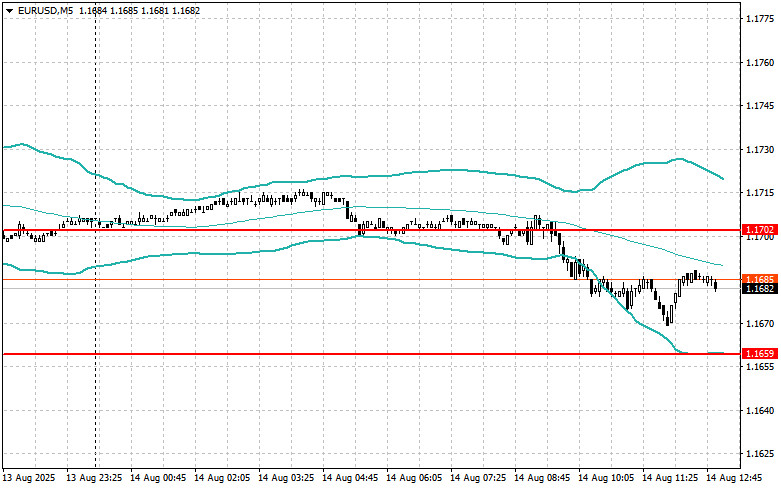This screenshot has width=781, height=489.
Task: Click the 1.1640 price scale value
Action: (x=760, y=411)
